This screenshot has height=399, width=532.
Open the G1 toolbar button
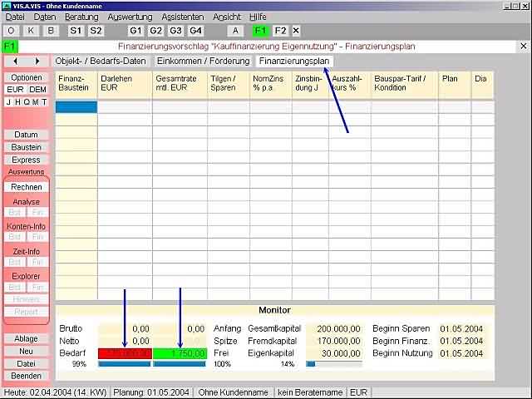click(135, 31)
